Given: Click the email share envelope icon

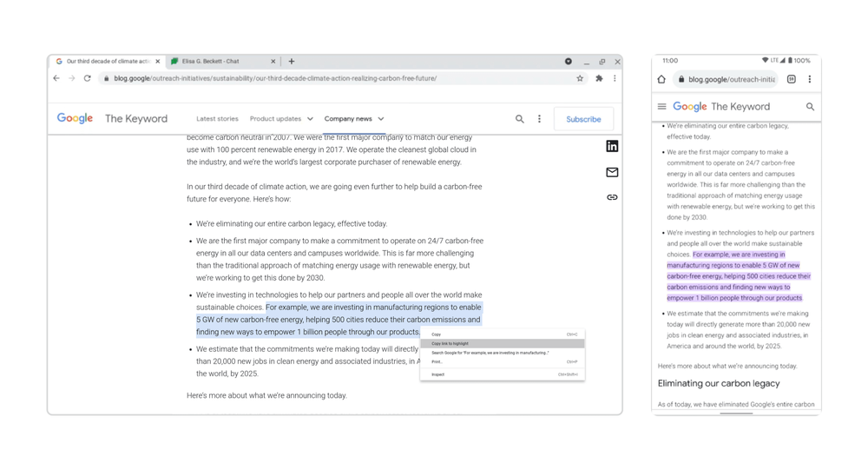Looking at the screenshot, I should 612,172.
